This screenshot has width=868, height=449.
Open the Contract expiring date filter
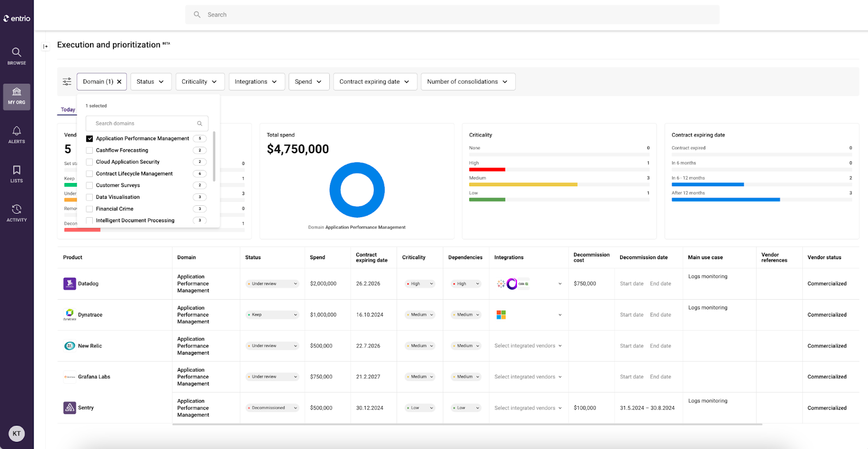coord(375,81)
